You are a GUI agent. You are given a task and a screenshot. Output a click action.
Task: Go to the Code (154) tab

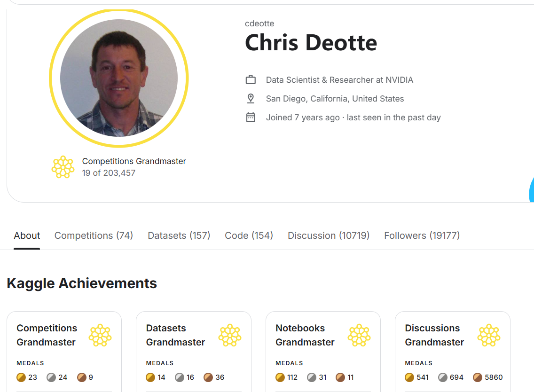pyautogui.click(x=249, y=235)
